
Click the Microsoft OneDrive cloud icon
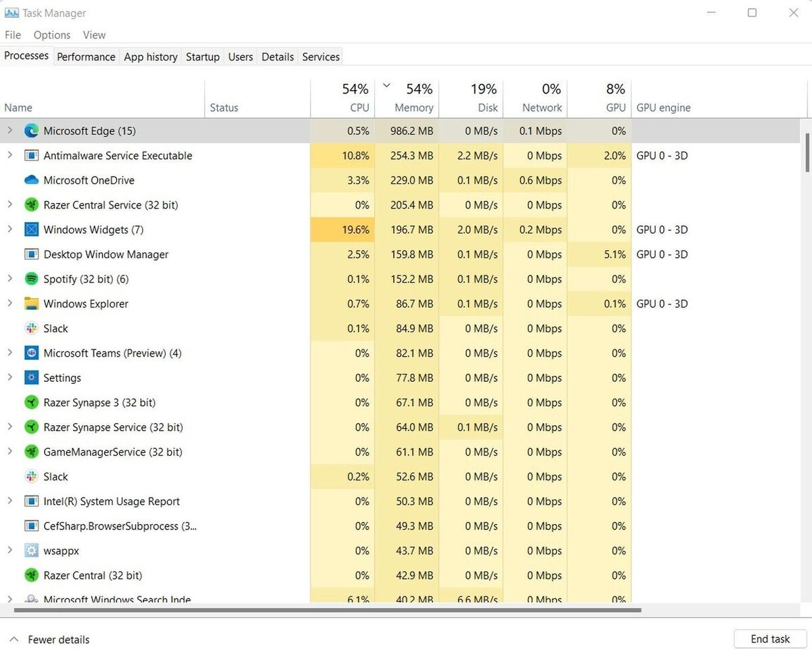click(x=31, y=180)
